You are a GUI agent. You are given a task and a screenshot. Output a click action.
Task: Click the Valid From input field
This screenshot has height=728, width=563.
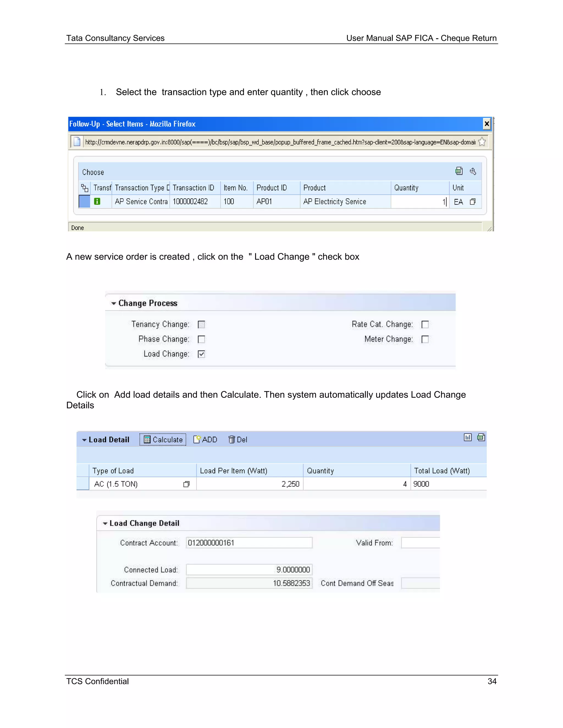tap(421, 543)
